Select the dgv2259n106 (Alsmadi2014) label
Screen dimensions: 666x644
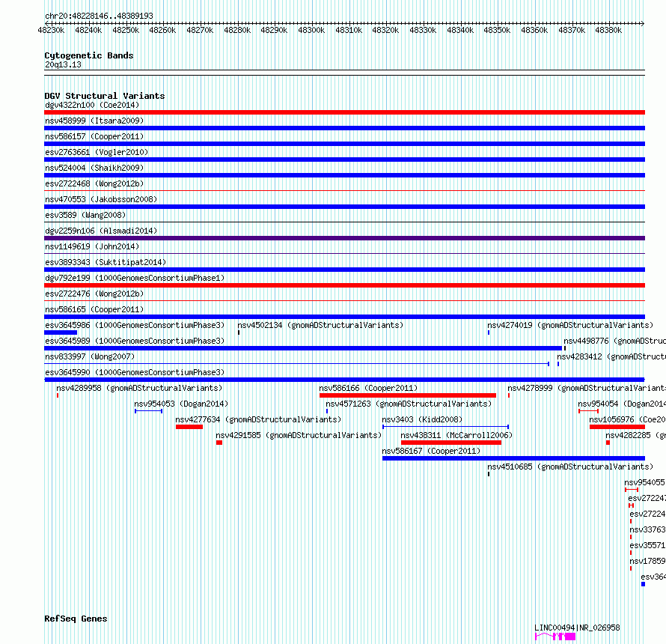[x=101, y=231]
